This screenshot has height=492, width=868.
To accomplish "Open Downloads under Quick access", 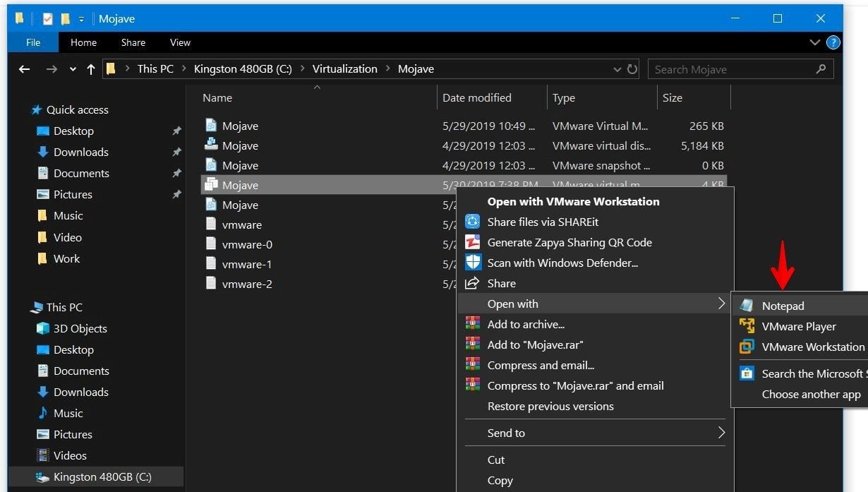I will click(81, 152).
